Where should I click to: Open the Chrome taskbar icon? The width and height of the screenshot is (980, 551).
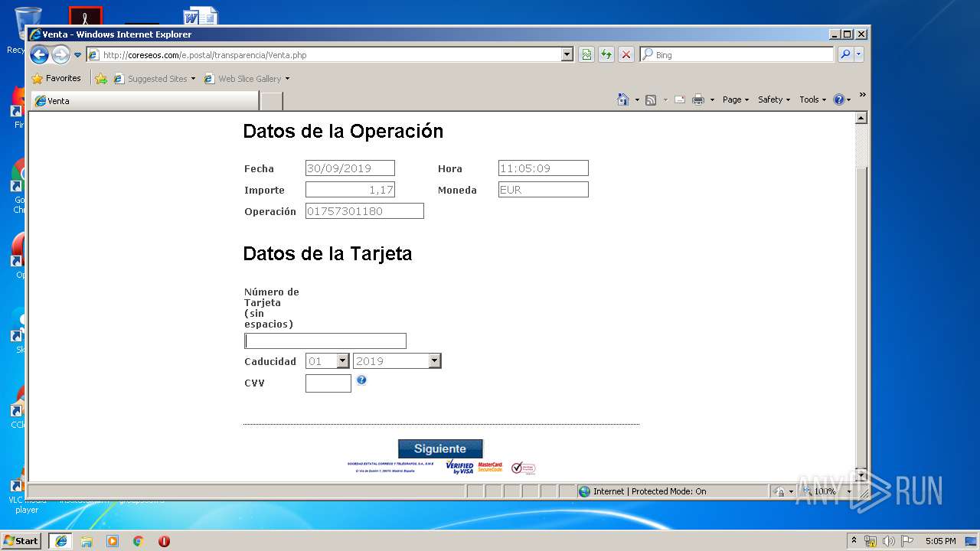(138, 541)
